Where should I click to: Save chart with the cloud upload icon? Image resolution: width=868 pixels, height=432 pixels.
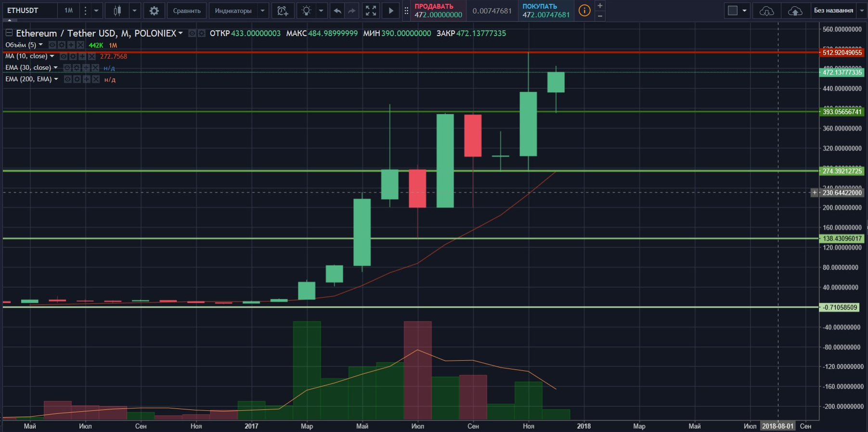tap(795, 11)
